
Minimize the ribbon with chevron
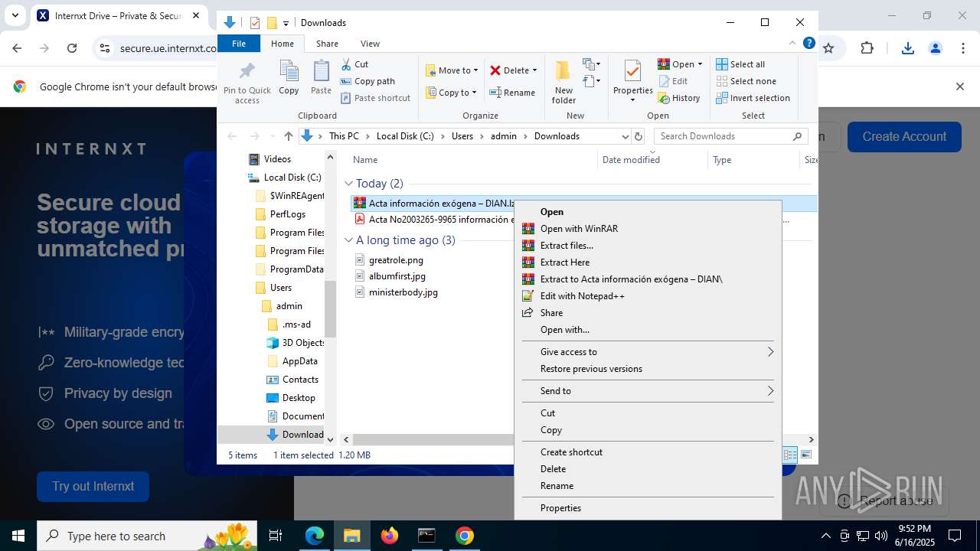point(792,43)
